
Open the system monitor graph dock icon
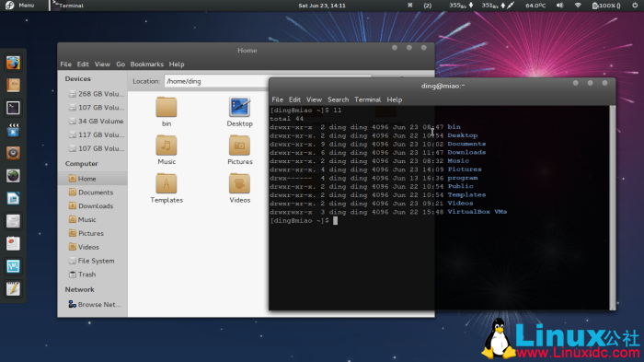coord(13,266)
